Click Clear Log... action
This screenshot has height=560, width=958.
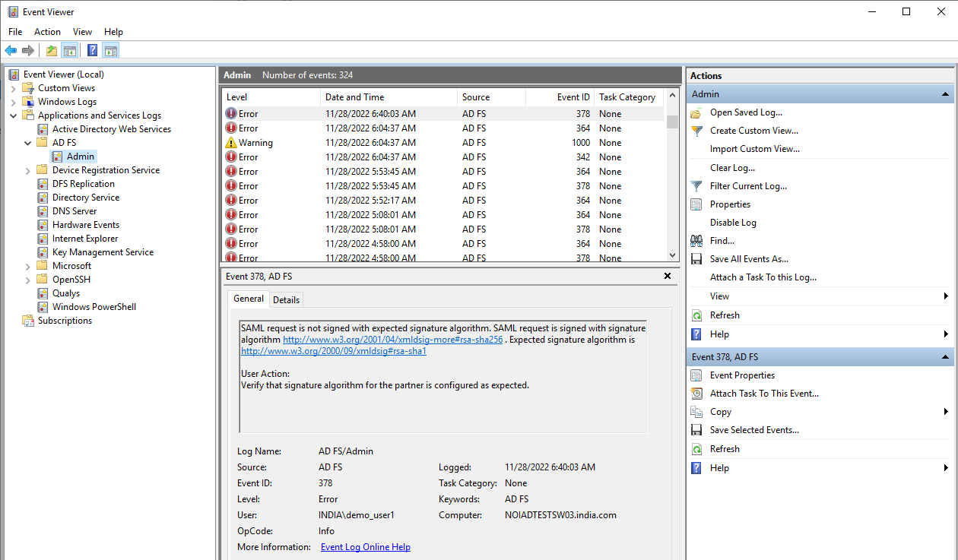pyautogui.click(x=732, y=168)
